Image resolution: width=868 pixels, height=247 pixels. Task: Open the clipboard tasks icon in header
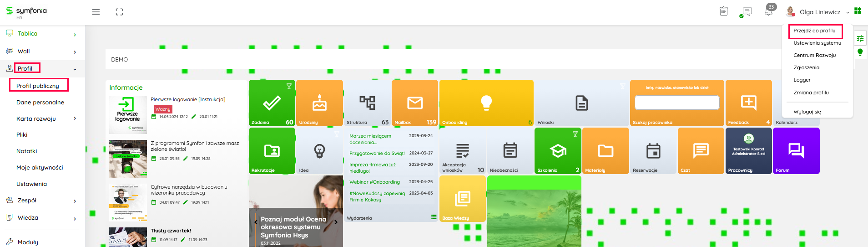click(x=724, y=11)
